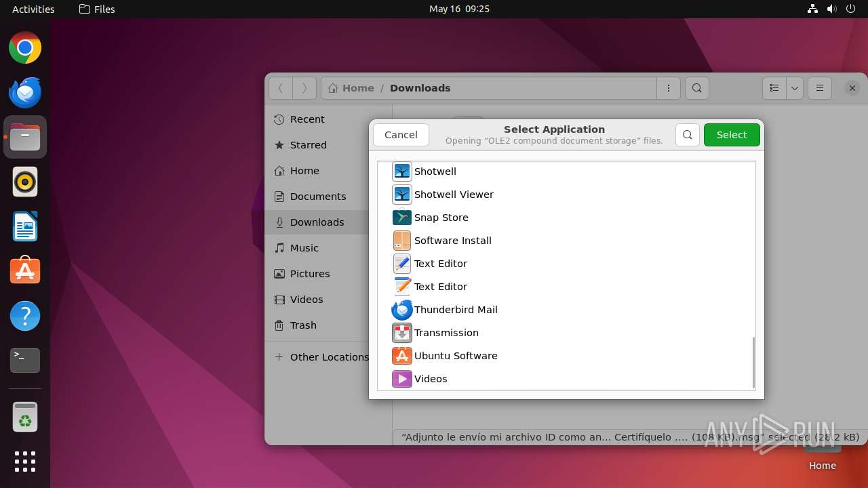Open network status in the top bar
The width and height of the screenshot is (868, 488).
(812, 9)
